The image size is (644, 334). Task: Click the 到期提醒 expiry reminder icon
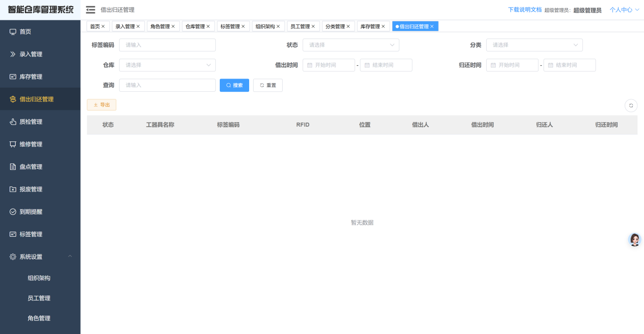point(13,211)
